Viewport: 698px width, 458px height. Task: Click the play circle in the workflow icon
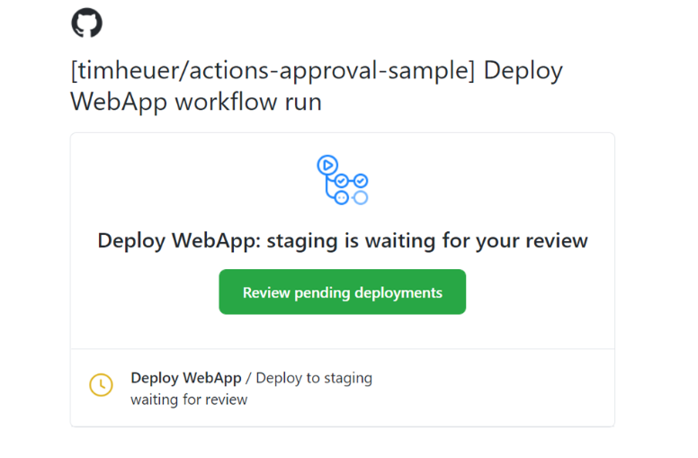328,165
